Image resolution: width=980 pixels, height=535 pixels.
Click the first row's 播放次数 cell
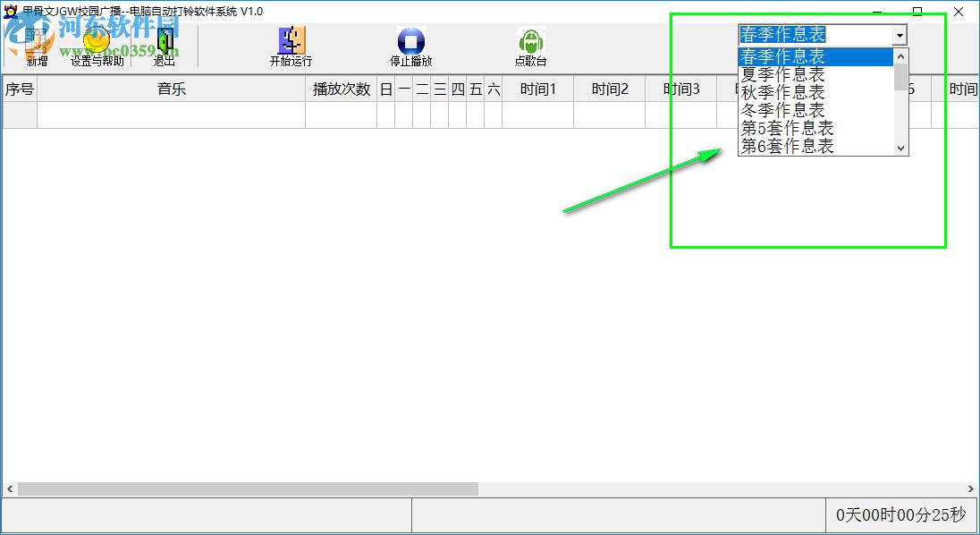point(342,115)
